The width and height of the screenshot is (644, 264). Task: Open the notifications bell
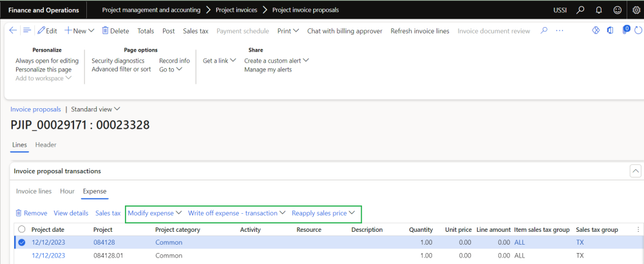599,10
